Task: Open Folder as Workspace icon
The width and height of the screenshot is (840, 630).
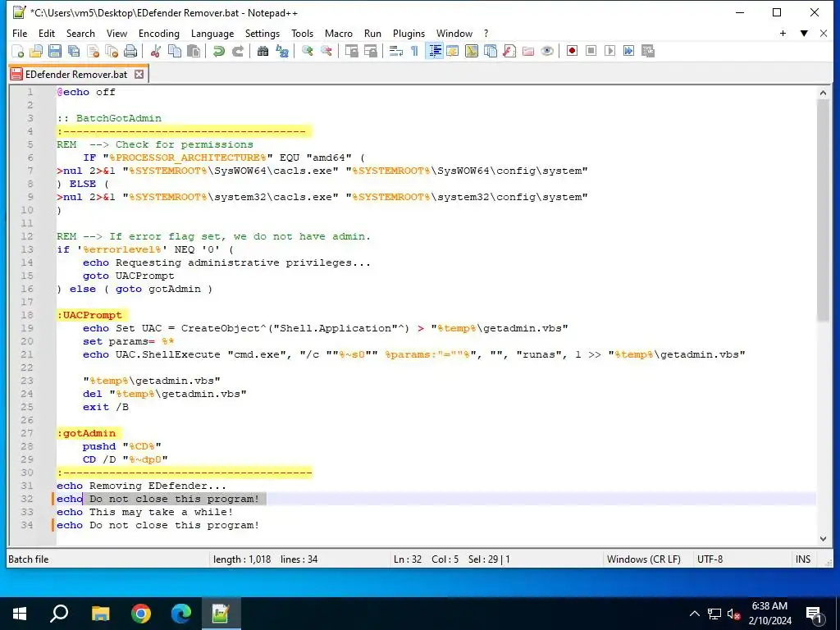Action: click(528, 51)
